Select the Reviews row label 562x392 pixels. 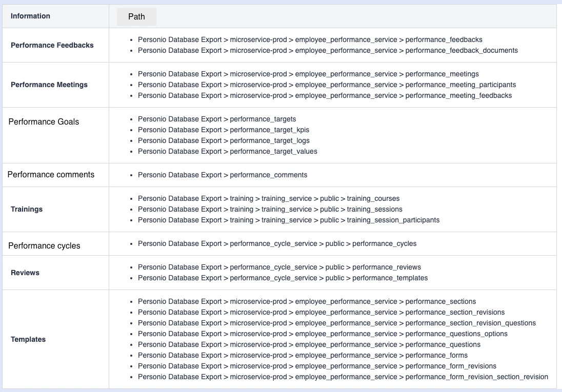25,273
